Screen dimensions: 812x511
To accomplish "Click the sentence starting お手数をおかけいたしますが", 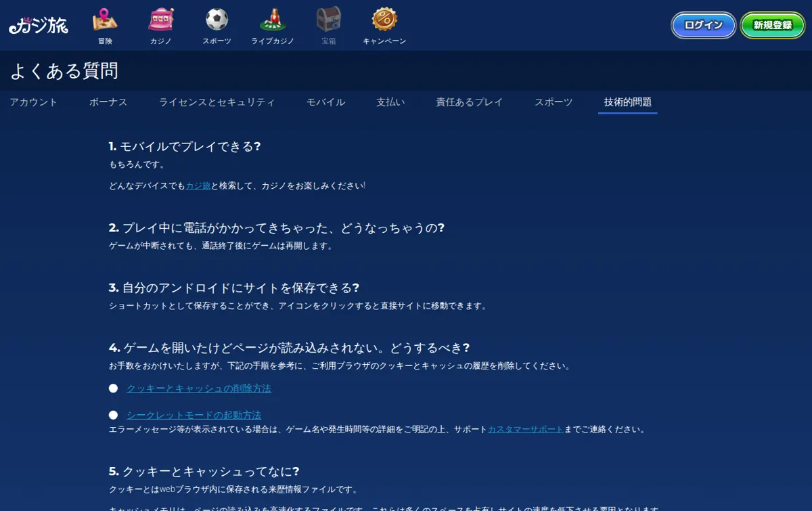I will coord(340,366).
